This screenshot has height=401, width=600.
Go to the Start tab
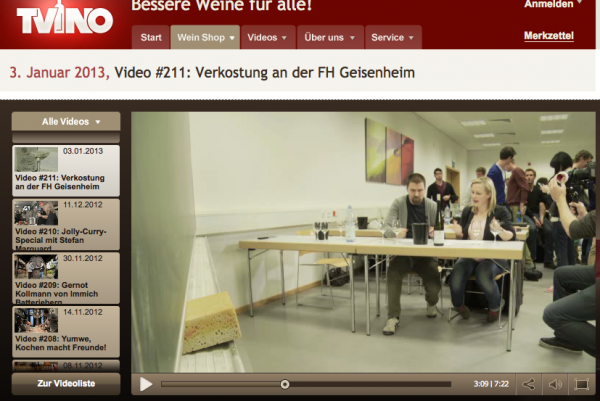(151, 37)
